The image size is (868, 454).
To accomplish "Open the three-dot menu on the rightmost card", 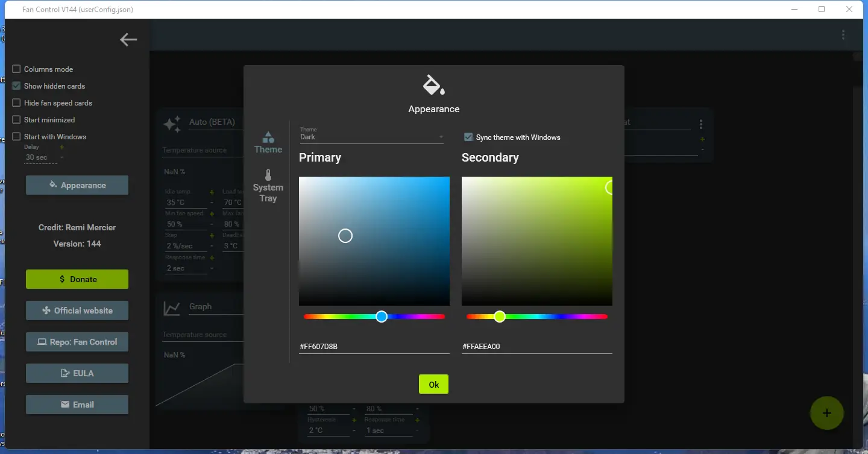I will pos(701,124).
